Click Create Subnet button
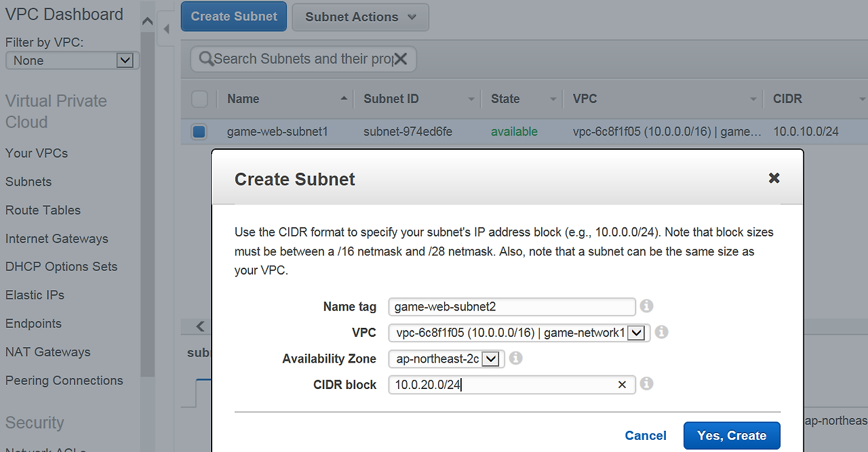The height and width of the screenshot is (452, 868). [x=234, y=16]
